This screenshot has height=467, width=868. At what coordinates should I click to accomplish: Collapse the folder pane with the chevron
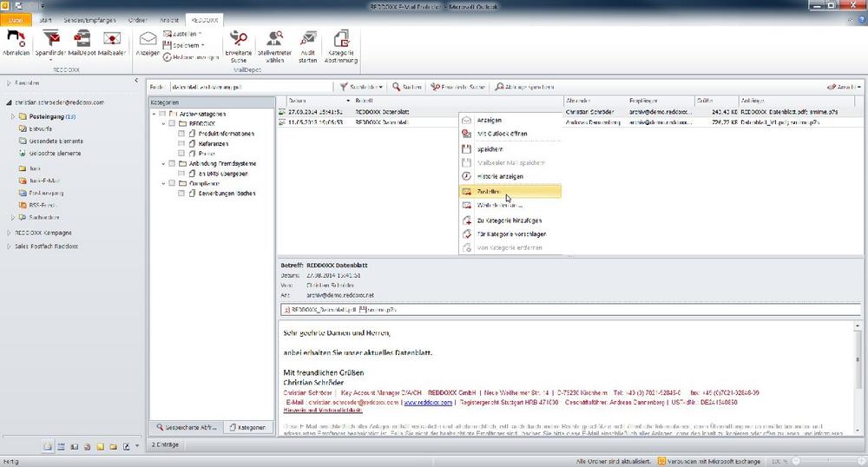click(x=136, y=81)
